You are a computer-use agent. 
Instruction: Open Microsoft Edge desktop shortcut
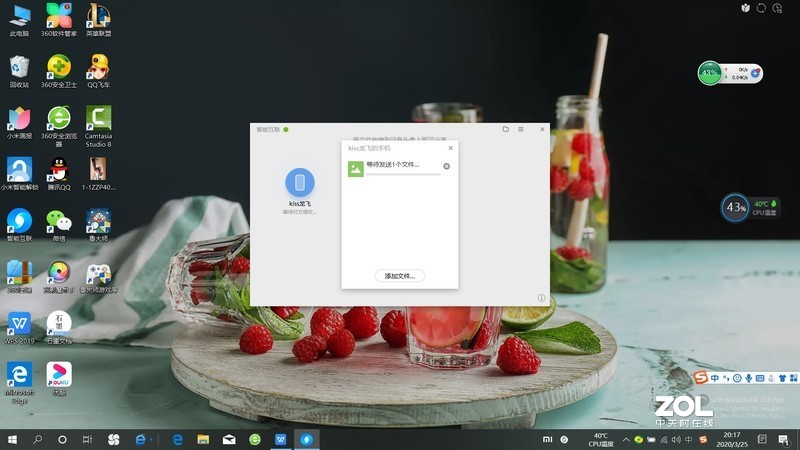pos(19,383)
